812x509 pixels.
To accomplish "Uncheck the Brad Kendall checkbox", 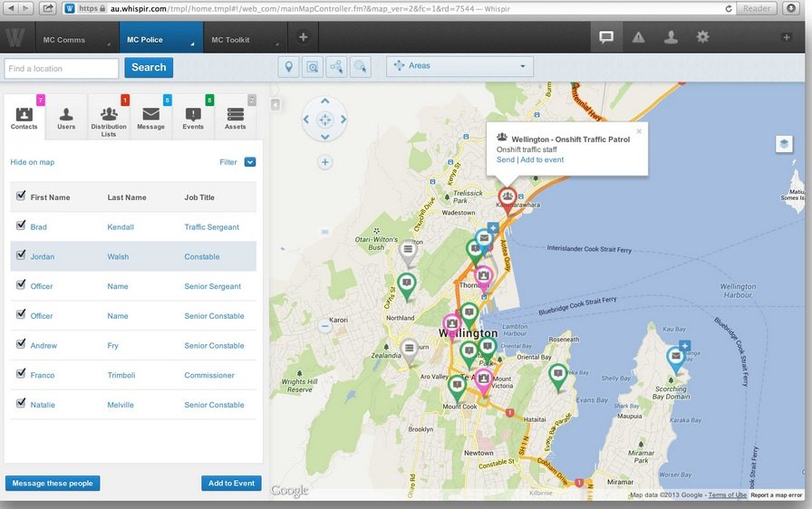I will pyautogui.click(x=21, y=225).
